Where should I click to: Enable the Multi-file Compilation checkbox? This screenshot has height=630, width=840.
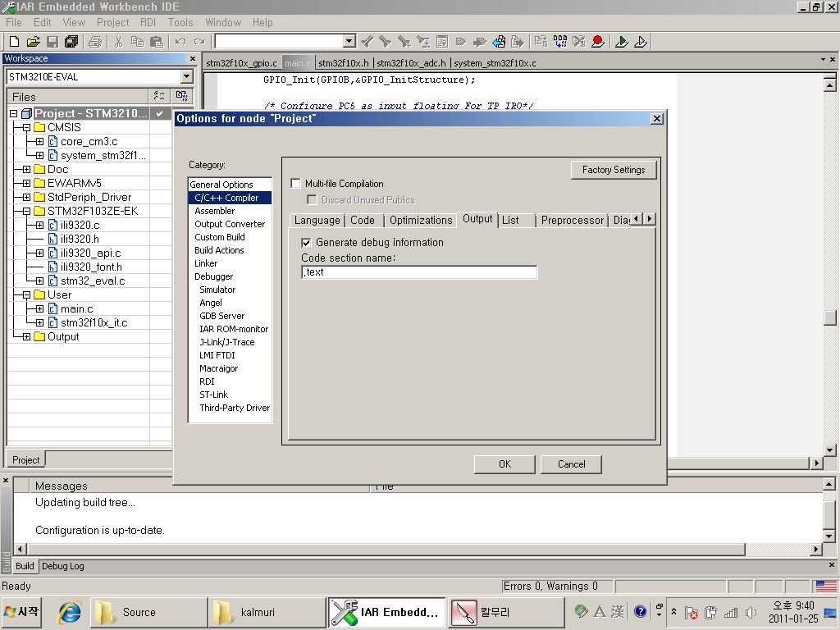pos(295,184)
